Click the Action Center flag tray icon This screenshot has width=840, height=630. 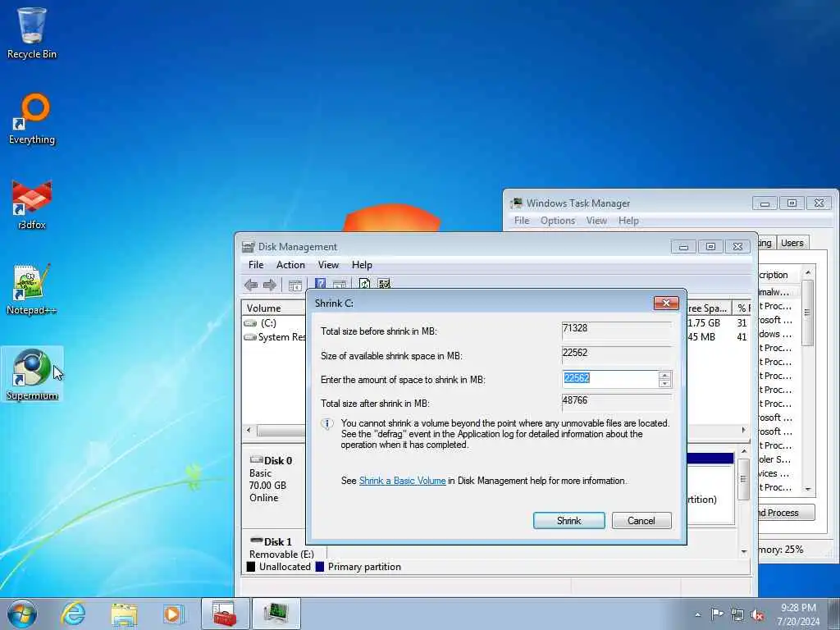pyautogui.click(x=717, y=614)
